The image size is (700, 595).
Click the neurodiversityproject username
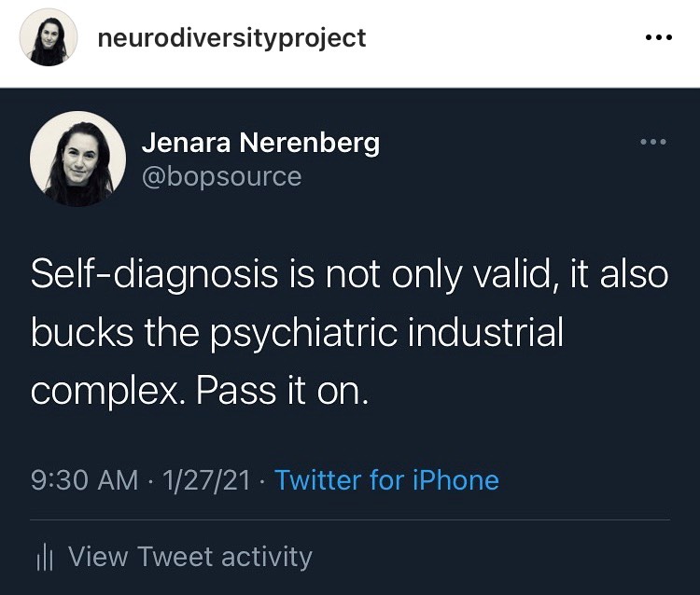(231, 38)
